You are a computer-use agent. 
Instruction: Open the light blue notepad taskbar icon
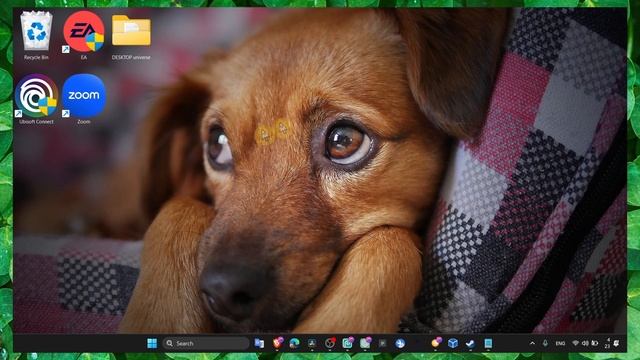(488, 343)
